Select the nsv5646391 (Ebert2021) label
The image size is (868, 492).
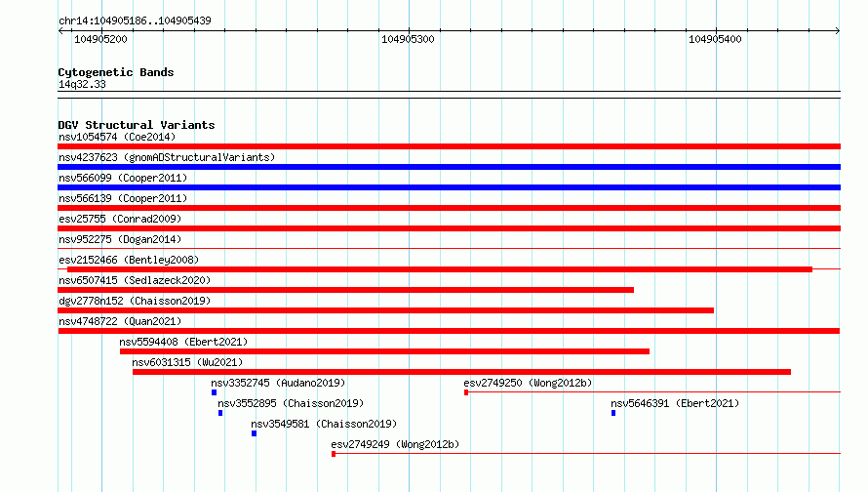coord(675,403)
